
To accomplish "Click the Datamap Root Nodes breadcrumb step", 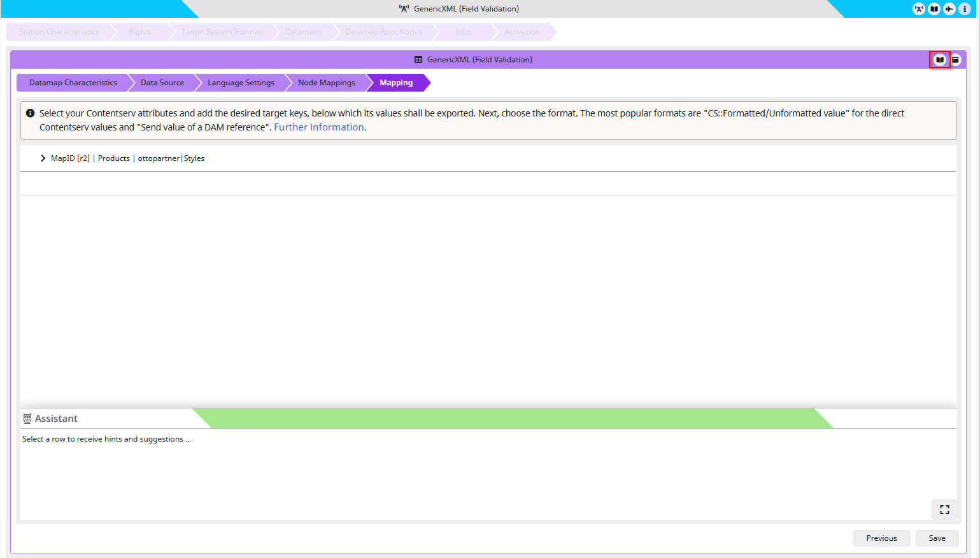I will coord(383,32).
